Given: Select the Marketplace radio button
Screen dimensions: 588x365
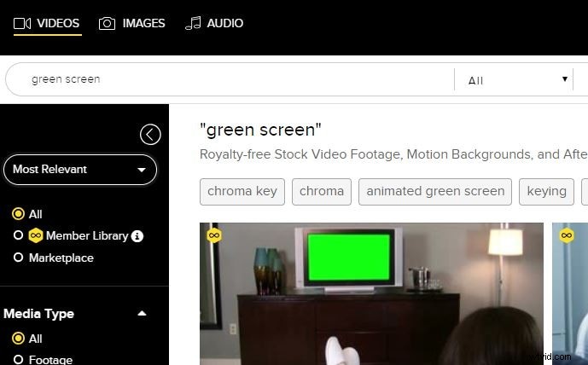Looking at the screenshot, I should pyautogui.click(x=18, y=258).
